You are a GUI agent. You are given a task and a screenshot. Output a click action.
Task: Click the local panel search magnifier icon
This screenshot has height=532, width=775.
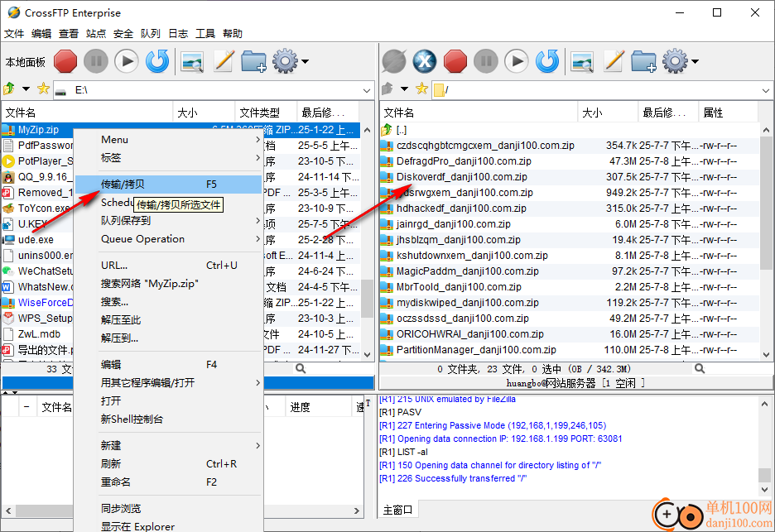[301, 368]
